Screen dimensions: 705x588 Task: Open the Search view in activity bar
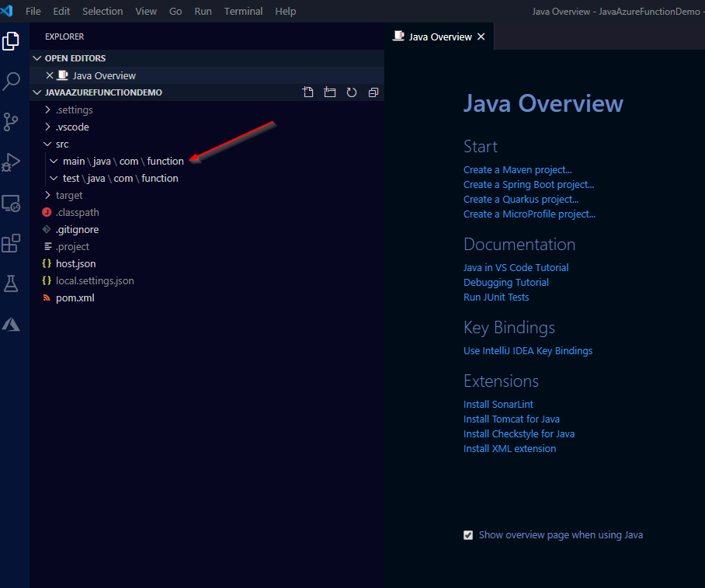click(x=12, y=81)
